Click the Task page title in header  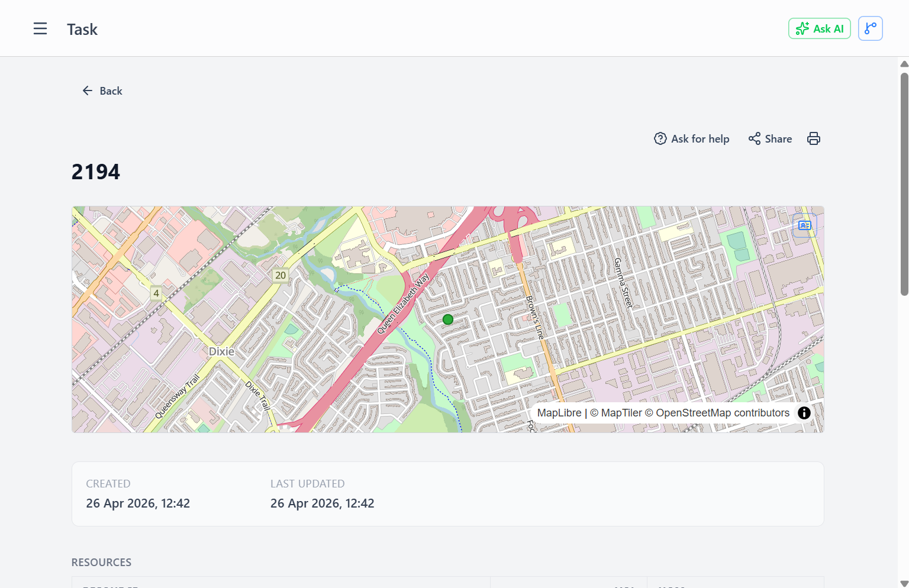[x=82, y=30]
